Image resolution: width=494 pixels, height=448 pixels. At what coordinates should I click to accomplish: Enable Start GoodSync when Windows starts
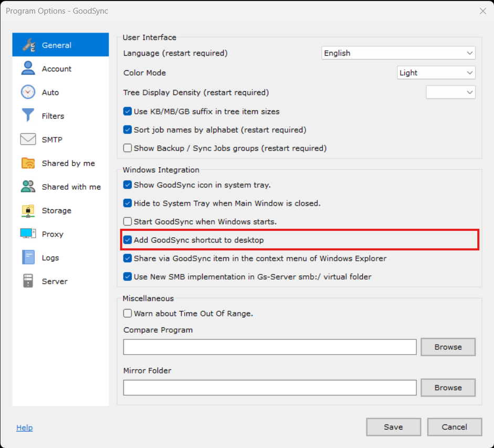pos(128,221)
